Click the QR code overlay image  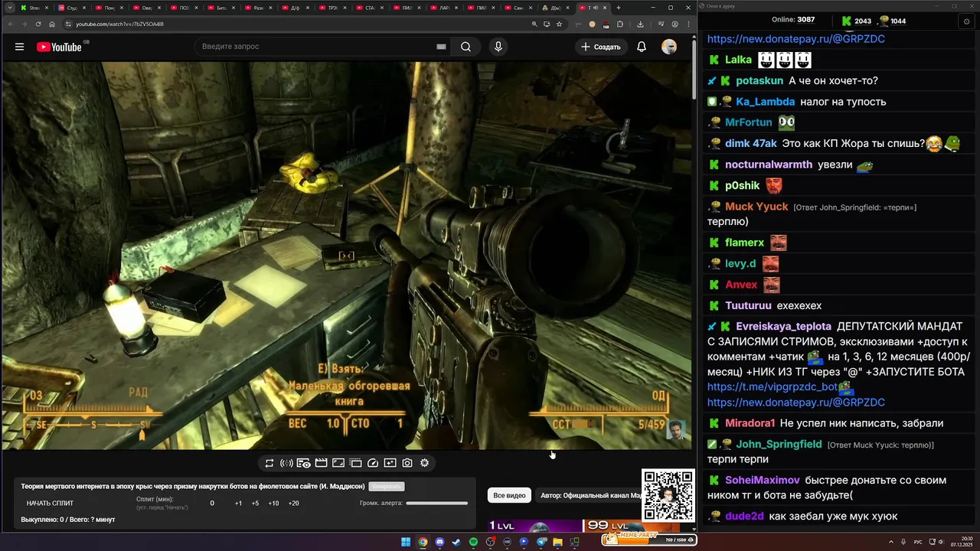pyautogui.click(x=668, y=495)
